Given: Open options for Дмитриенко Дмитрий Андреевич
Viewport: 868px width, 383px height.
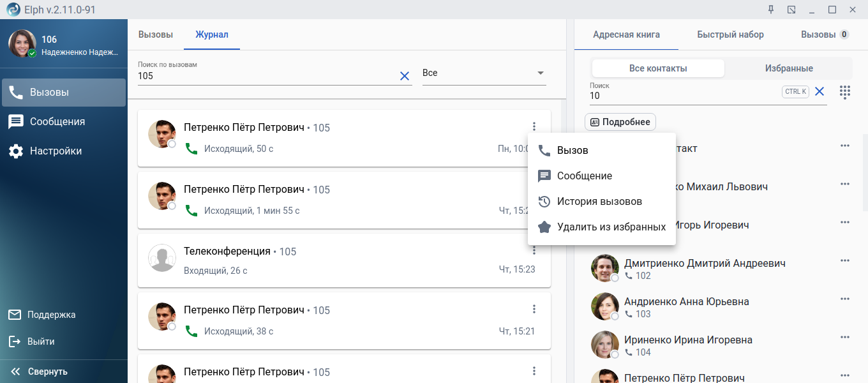Looking at the screenshot, I should (x=845, y=260).
